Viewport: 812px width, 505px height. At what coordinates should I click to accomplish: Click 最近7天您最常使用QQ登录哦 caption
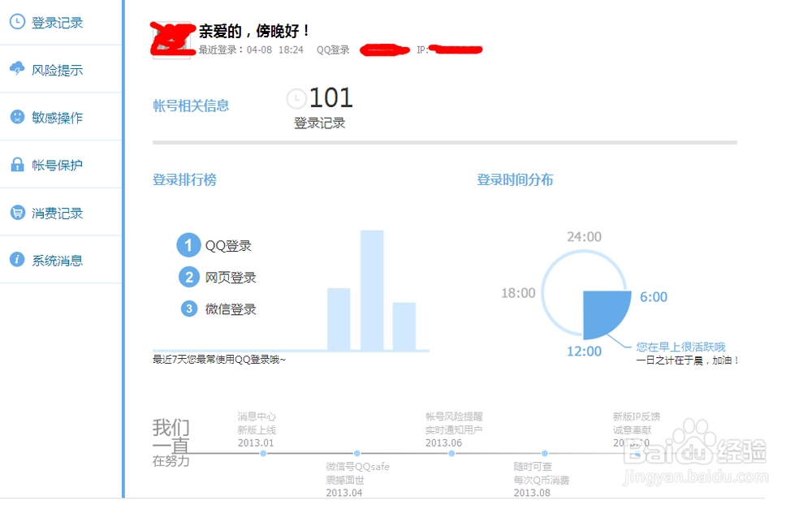pyautogui.click(x=218, y=360)
